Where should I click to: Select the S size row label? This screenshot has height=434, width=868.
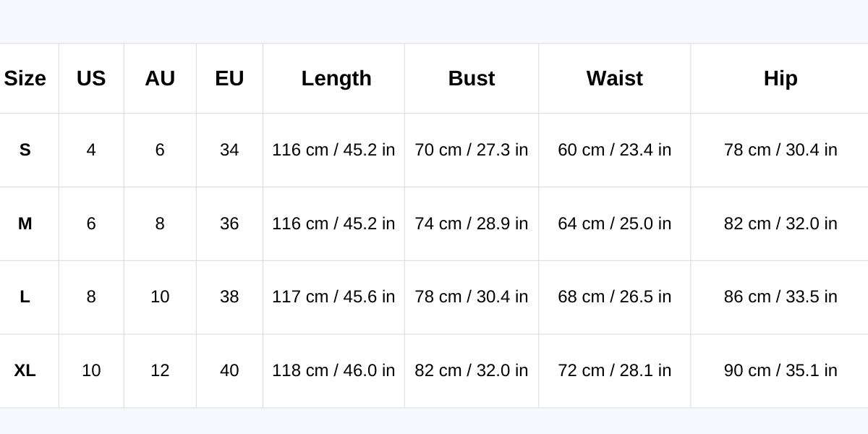(25, 150)
